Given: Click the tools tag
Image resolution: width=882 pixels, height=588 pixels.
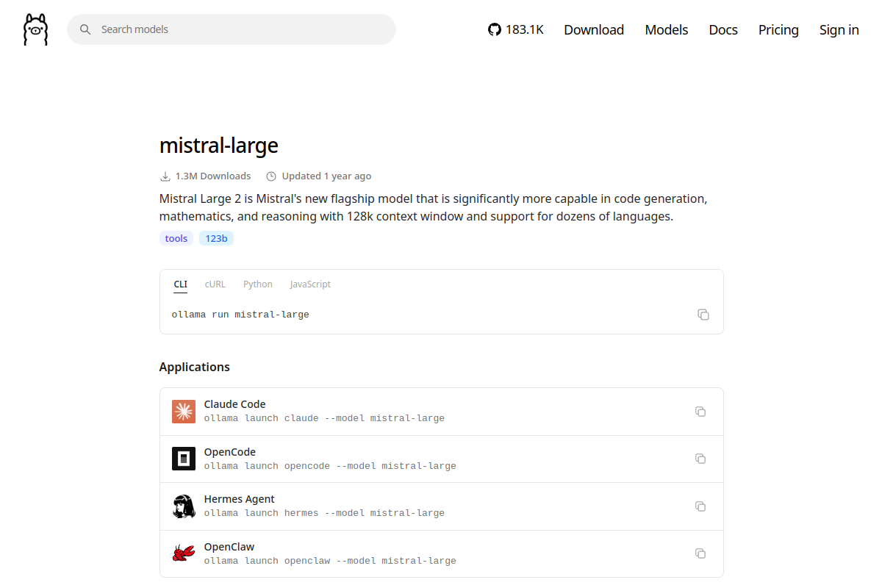Looking at the screenshot, I should pos(176,238).
